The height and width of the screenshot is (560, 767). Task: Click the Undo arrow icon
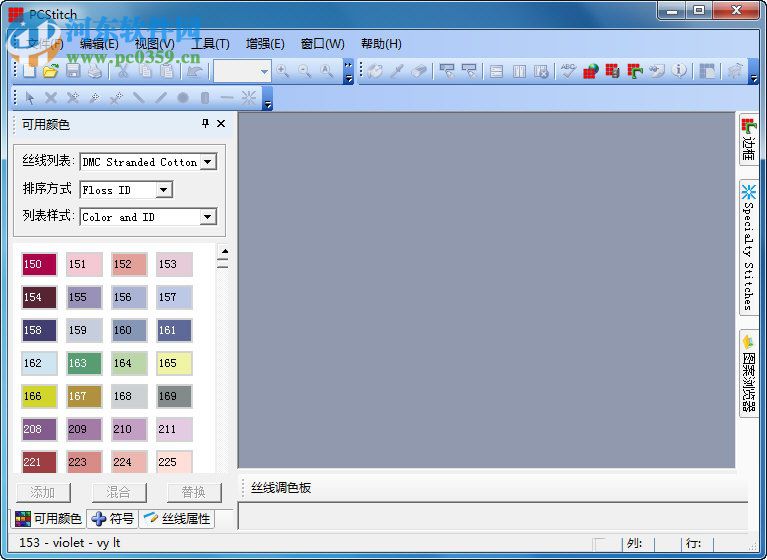pyautogui.click(x=195, y=71)
